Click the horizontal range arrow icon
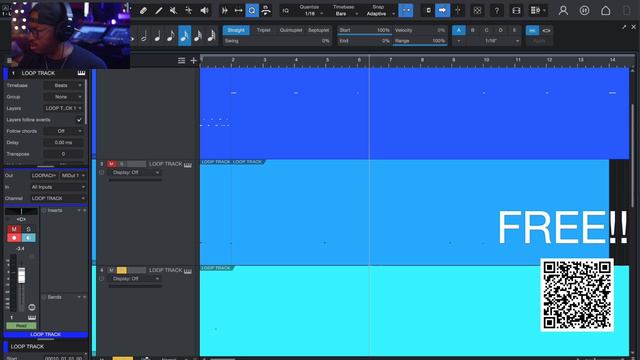This screenshot has height=360, width=640. point(238,11)
